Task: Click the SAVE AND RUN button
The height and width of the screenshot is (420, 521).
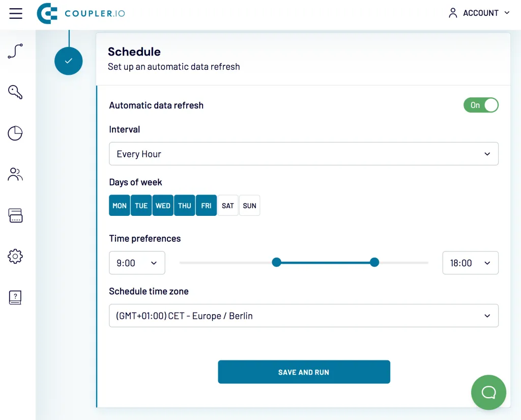Action: pos(304,372)
